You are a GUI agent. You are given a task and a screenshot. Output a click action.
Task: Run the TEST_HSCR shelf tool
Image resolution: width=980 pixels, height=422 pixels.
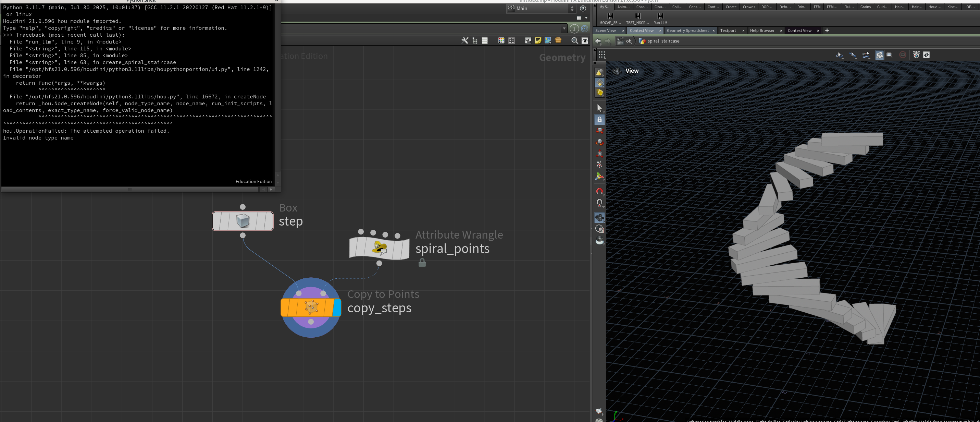coord(637,18)
